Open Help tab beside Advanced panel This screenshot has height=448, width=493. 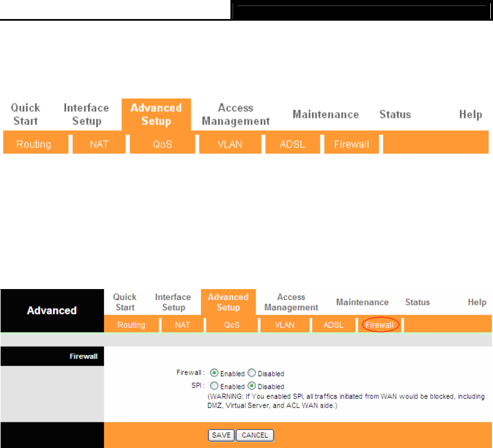(477, 302)
